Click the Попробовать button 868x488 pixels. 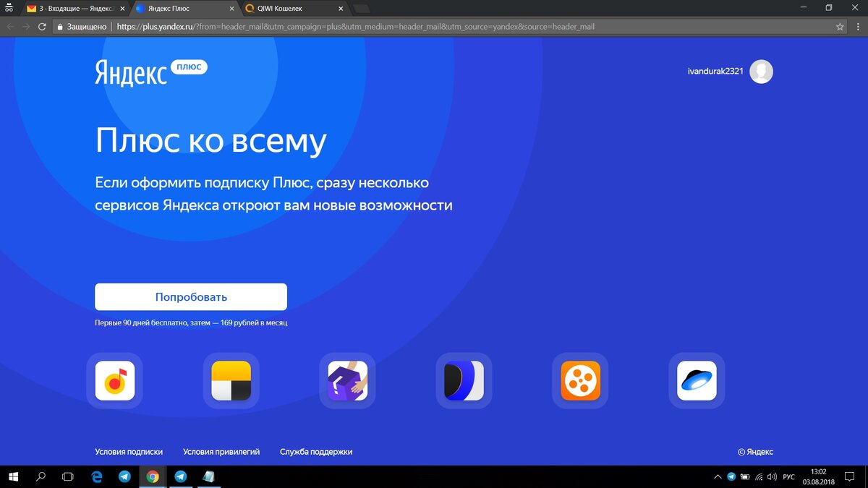pyautogui.click(x=191, y=297)
